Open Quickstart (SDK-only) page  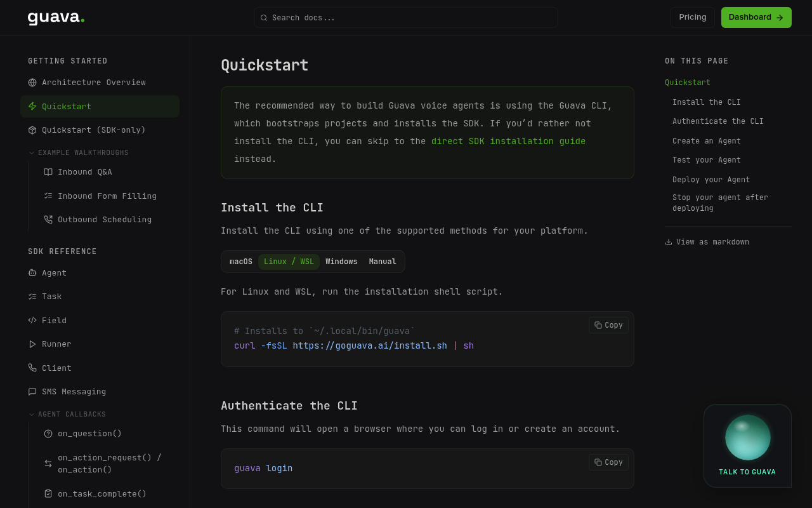[x=100, y=130]
